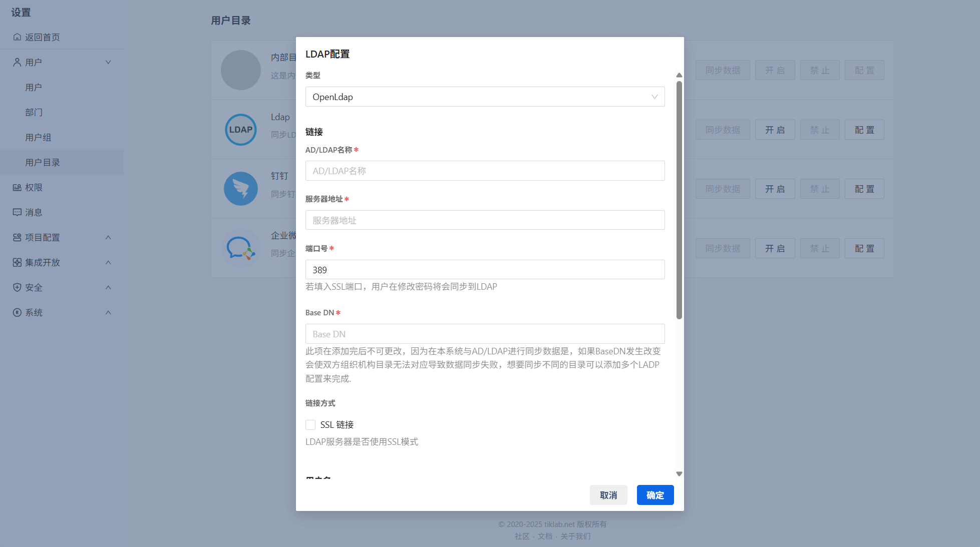980x547 pixels.
Task: Click the home icon beside 返回首页
Action: pos(17,37)
